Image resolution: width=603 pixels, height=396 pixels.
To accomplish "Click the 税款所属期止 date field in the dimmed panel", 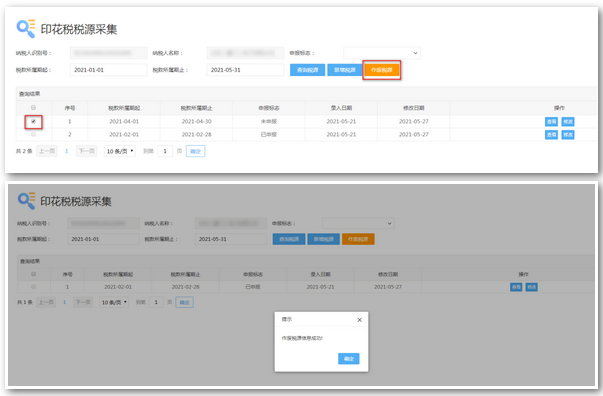I will point(231,239).
